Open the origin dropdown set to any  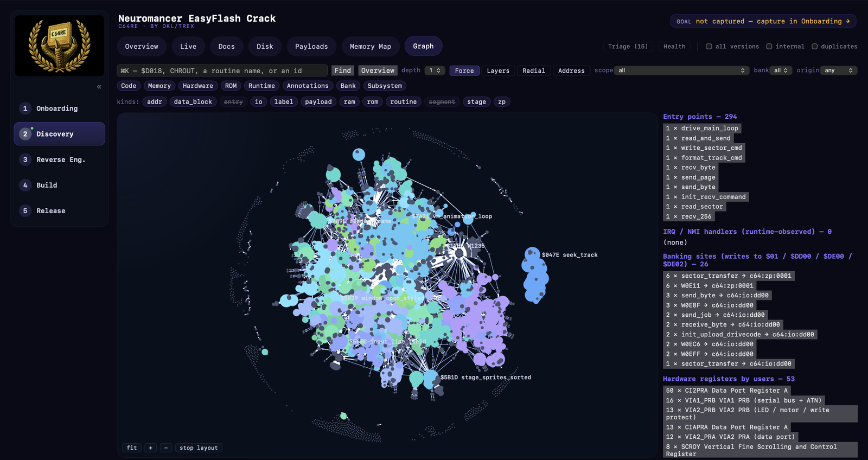(x=839, y=71)
